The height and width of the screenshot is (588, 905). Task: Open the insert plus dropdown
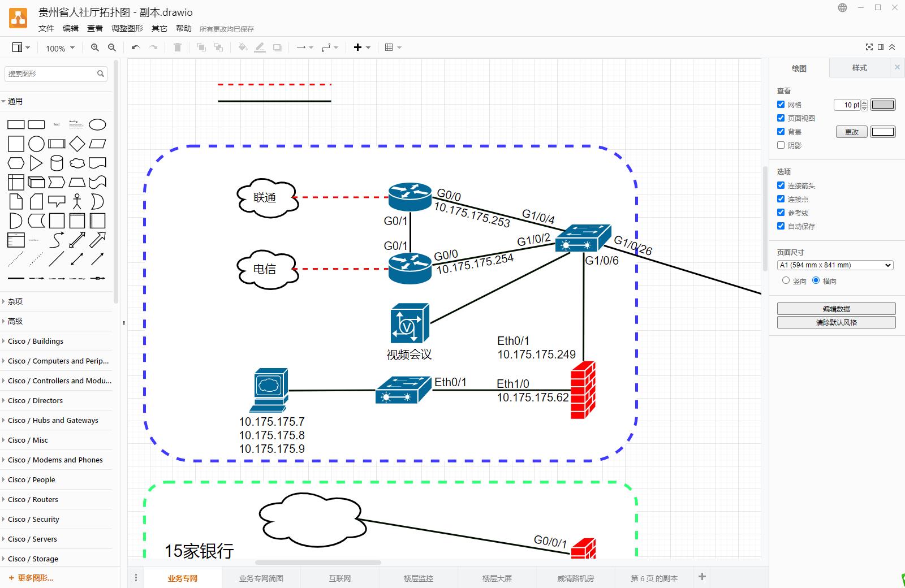pos(361,48)
